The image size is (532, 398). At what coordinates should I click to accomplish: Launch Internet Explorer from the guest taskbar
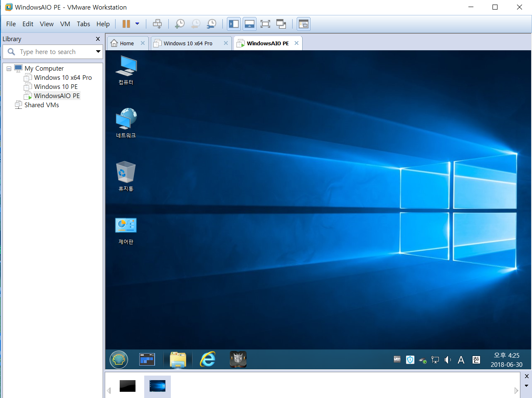point(208,359)
